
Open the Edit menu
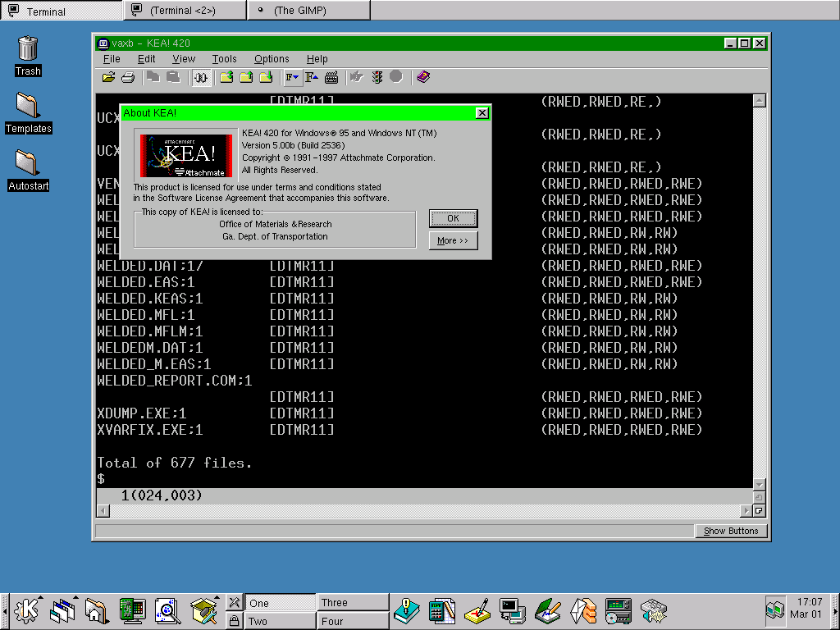point(146,59)
